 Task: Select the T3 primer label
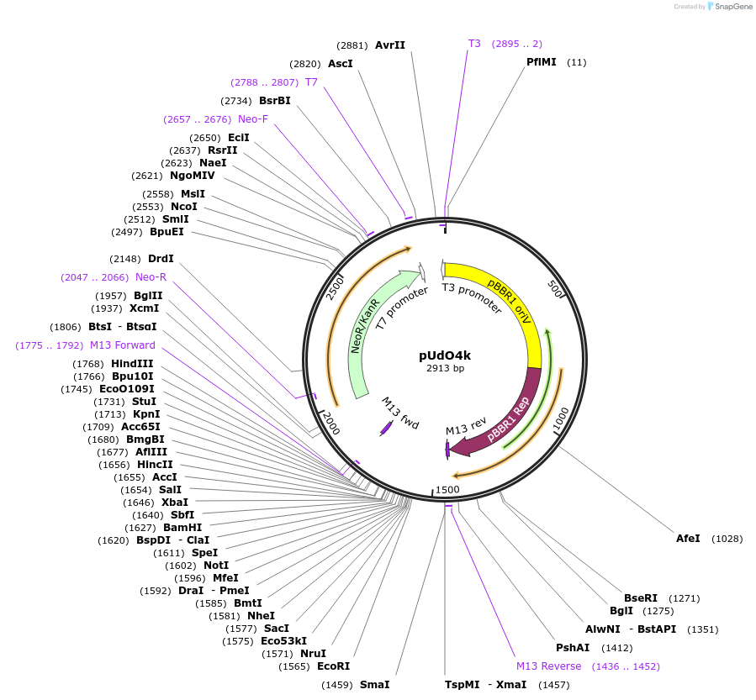coord(473,44)
